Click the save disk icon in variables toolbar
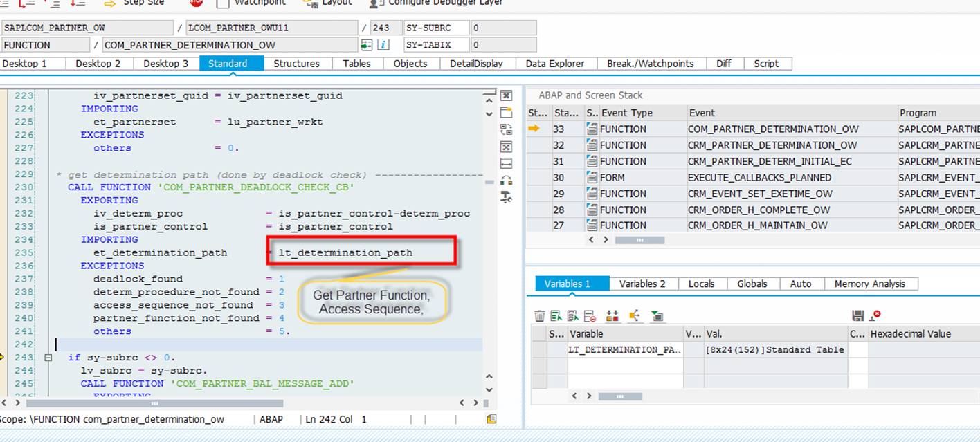Screen dimensions: 980x442 click(x=858, y=316)
